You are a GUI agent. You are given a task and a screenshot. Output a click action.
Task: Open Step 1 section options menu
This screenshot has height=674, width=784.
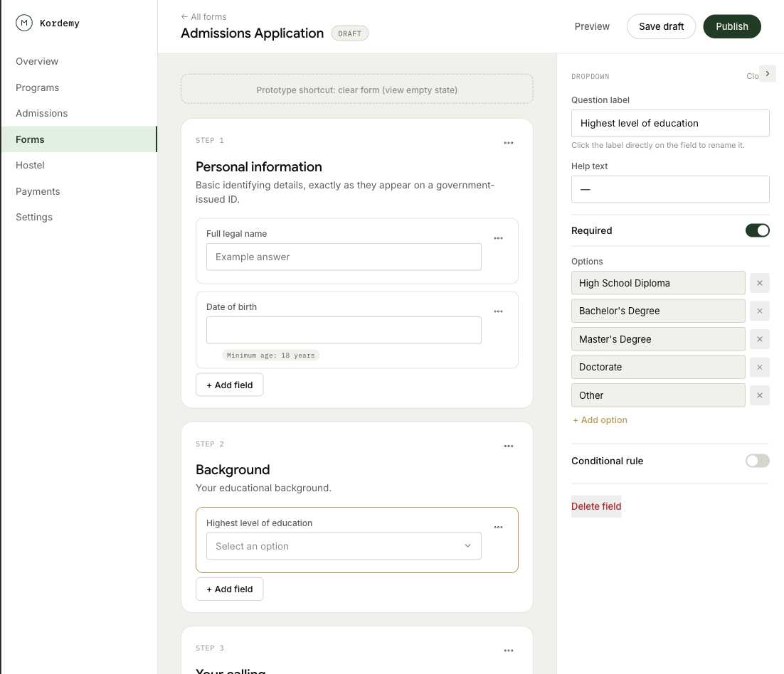pos(509,143)
